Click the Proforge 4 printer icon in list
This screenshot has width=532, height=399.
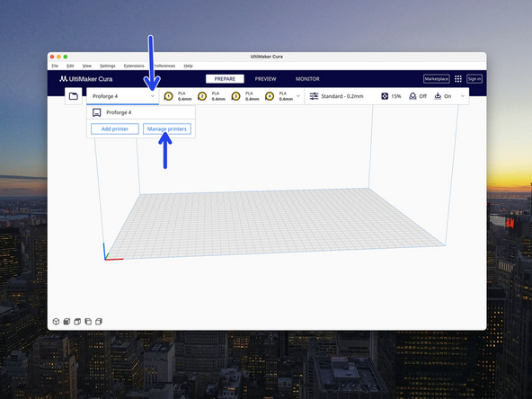(97, 112)
